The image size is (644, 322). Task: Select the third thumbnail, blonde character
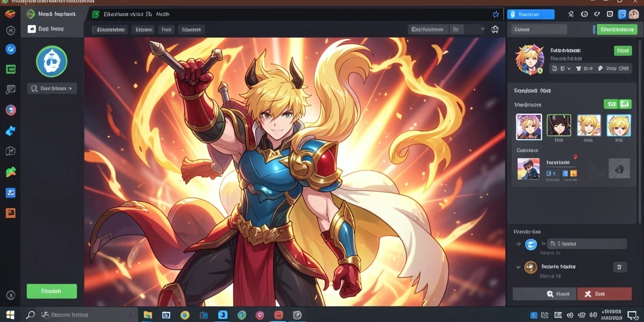pos(589,125)
